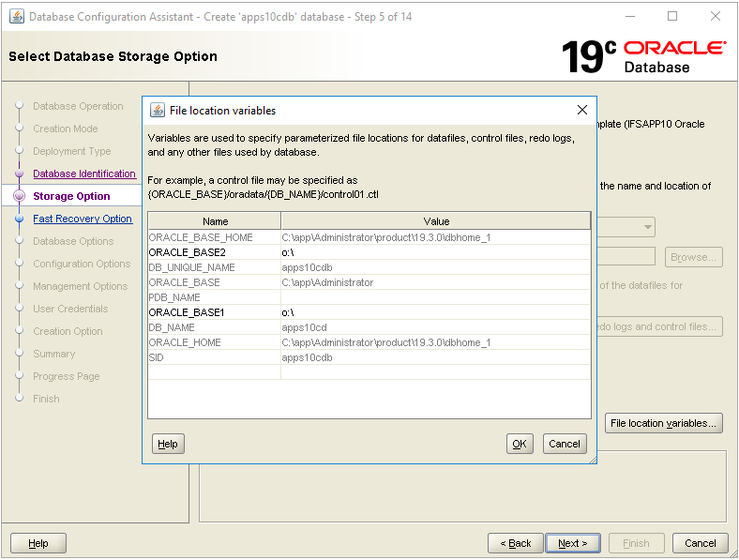739x560 pixels.
Task: Open Help in File location variables dialog
Action: [x=168, y=444]
